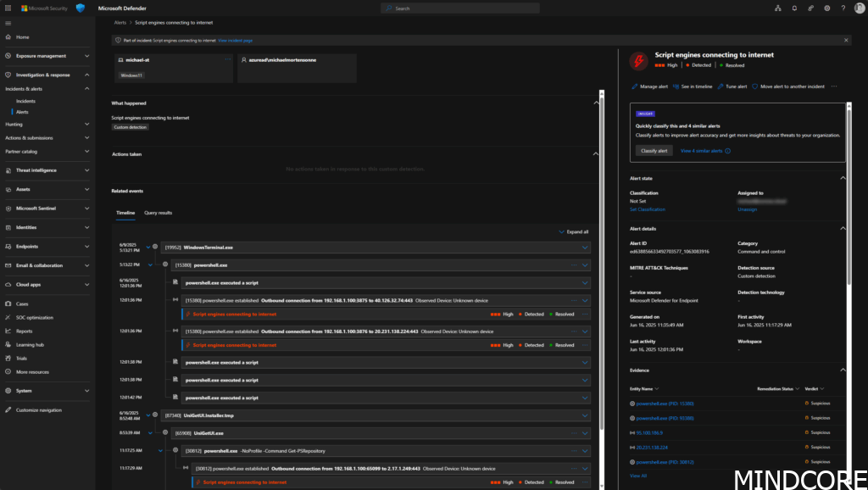Click process node icon for WindowsTerminal.exe
The image size is (868, 490).
tap(155, 247)
